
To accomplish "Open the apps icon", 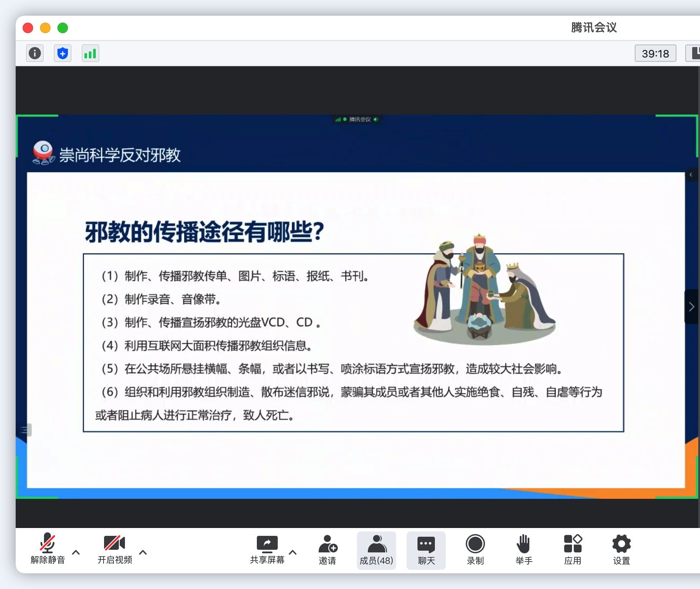I will pos(572,550).
